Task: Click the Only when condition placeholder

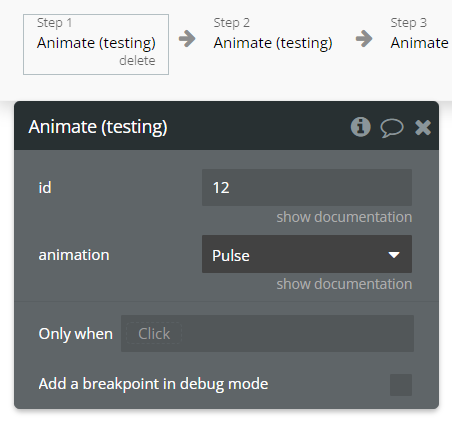Action: click(x=154, y=333)
